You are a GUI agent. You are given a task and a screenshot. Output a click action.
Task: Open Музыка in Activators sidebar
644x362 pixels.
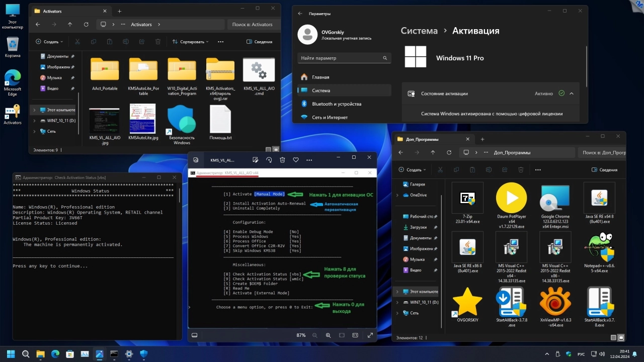click(54, 78)
